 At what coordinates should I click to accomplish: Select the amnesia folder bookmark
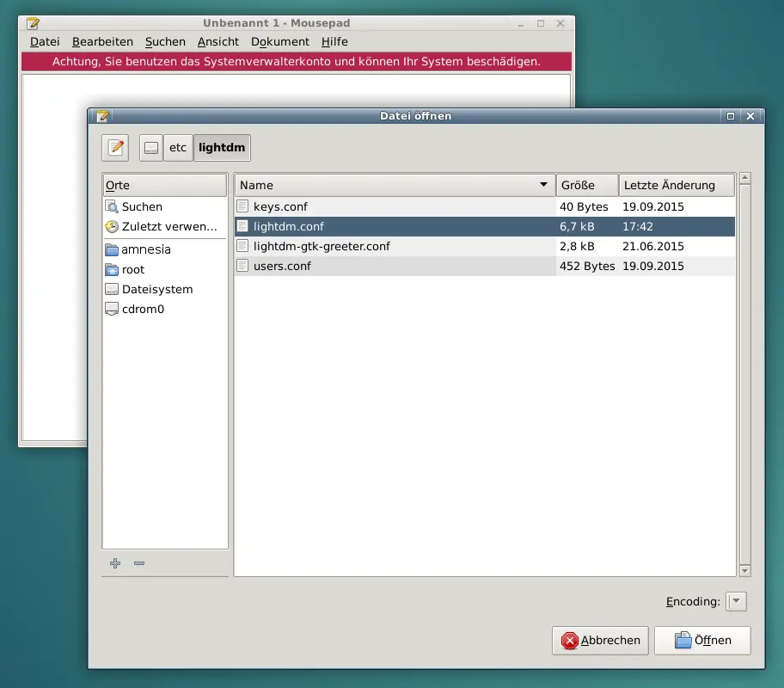[145, 249]
